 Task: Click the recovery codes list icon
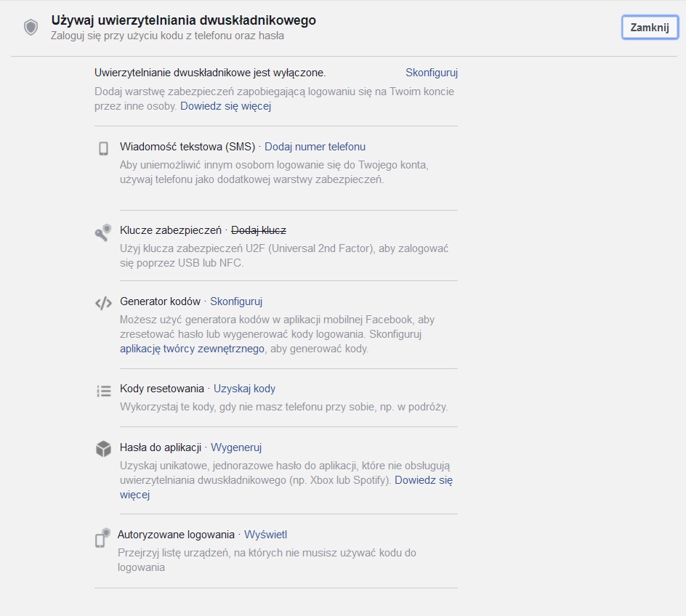coord(104,390)
